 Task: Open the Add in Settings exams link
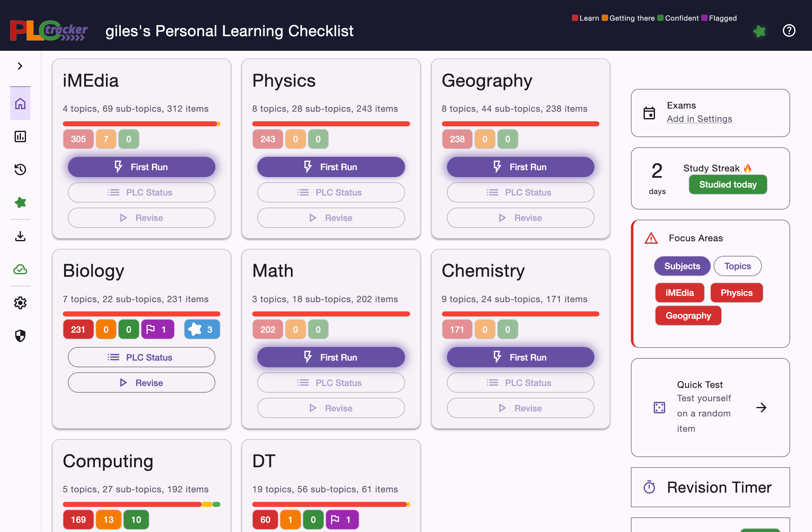click(699, 119)
